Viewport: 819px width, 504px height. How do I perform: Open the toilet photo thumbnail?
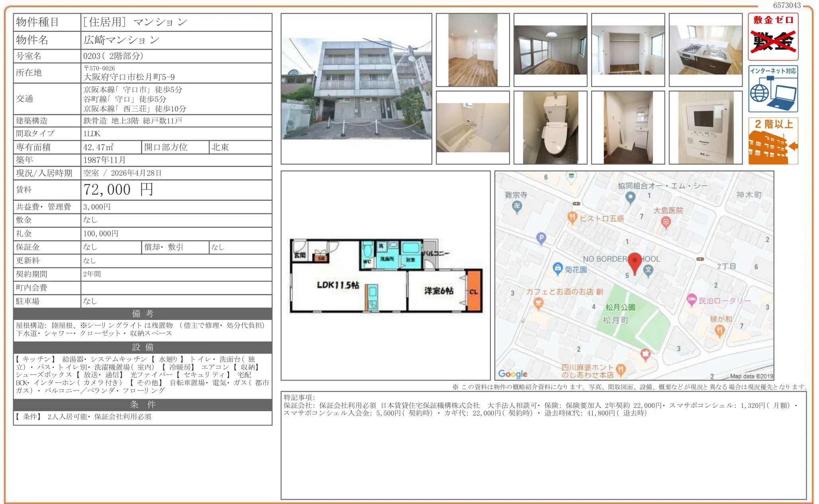550,127
